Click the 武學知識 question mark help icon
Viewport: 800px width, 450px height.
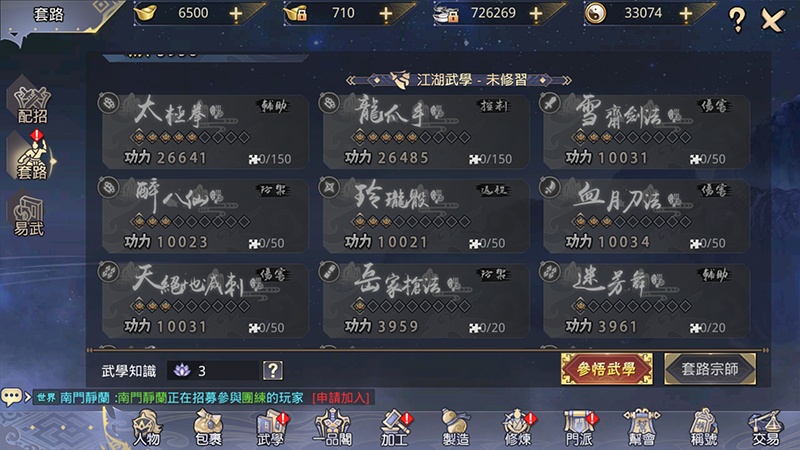pos(273,370)
